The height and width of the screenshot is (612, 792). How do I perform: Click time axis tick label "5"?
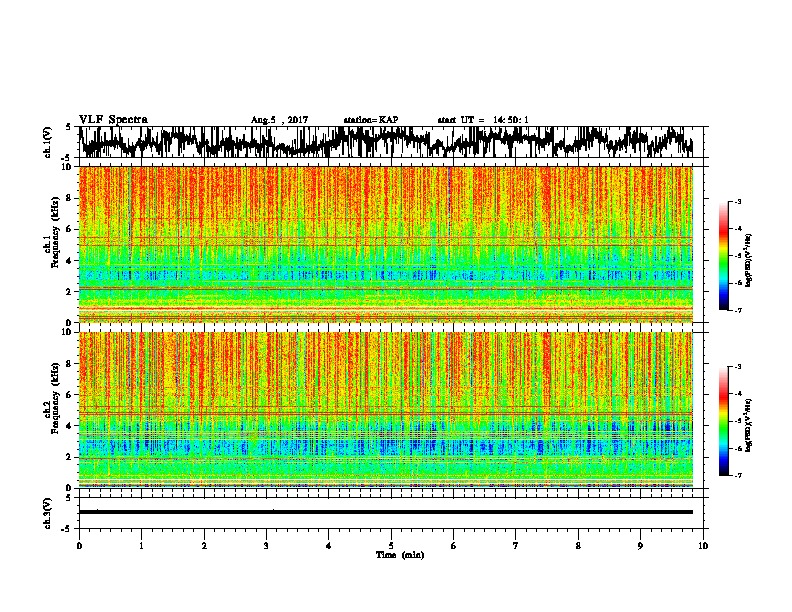point(391,546)
